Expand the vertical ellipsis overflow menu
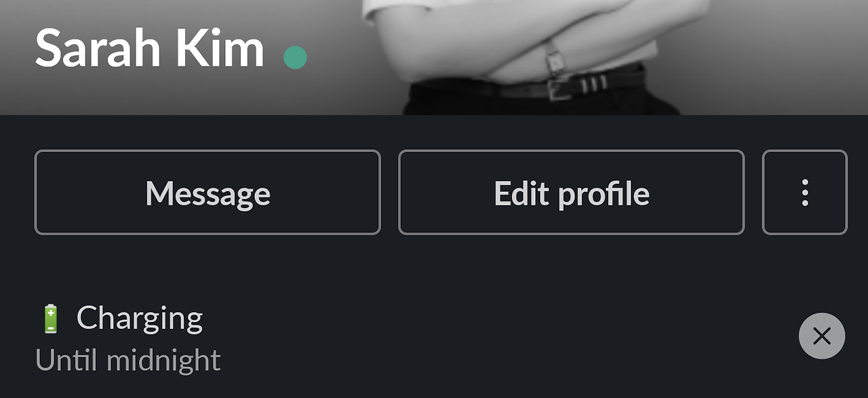 [x=805, y=193]
